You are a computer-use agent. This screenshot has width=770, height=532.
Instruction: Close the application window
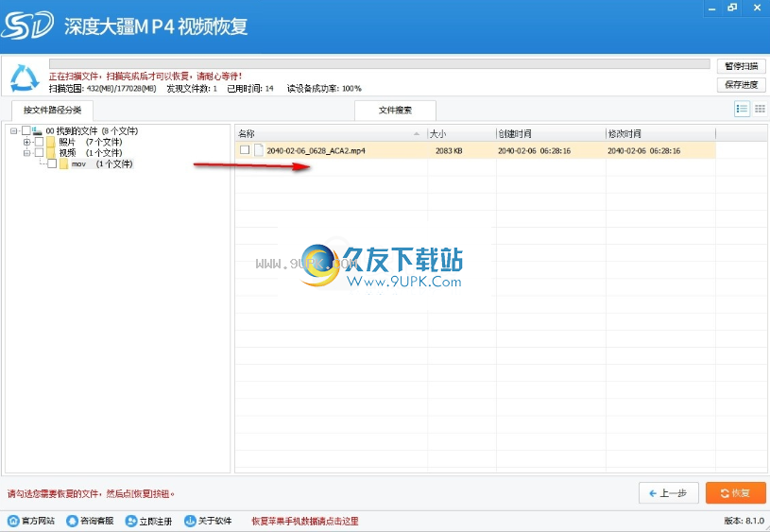[757, 8]
